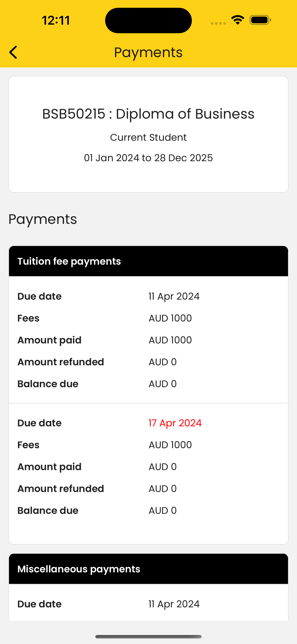Screen dimensions: 297x644
Task: Tap the second payment's Amount refunded row
Action: pos(148,489)
